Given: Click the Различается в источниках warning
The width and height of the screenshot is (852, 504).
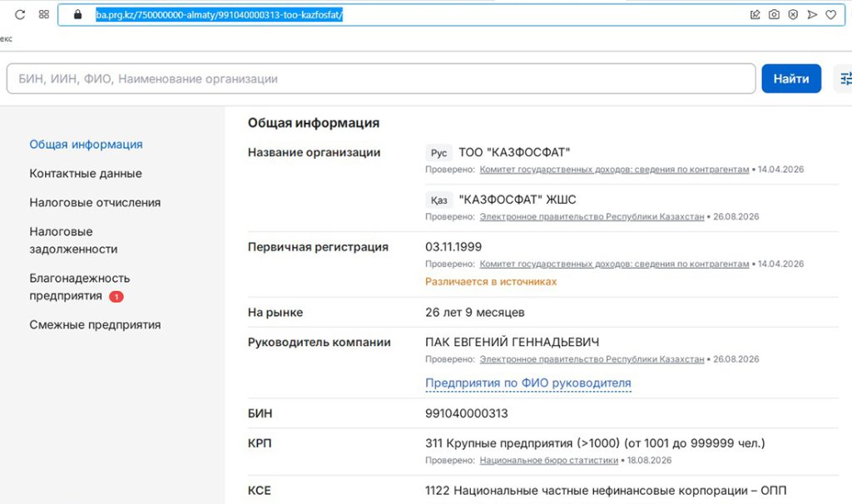Looking at the screenshot, I should tap(491, 282).
